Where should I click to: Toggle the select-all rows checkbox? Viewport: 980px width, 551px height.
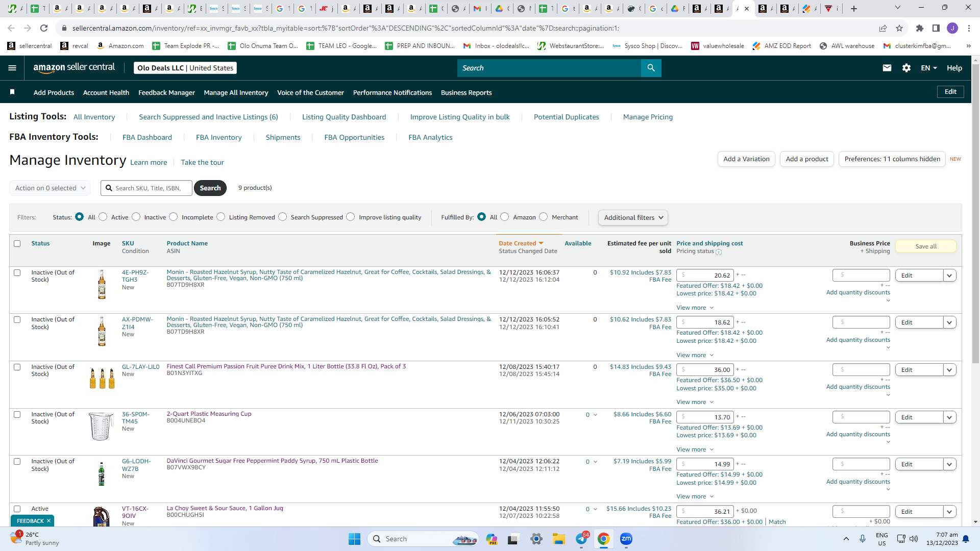tap(17, 243)
